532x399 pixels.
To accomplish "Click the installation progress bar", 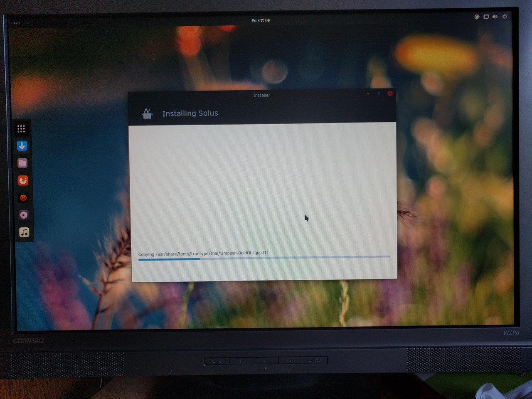I will pos(264,258).
